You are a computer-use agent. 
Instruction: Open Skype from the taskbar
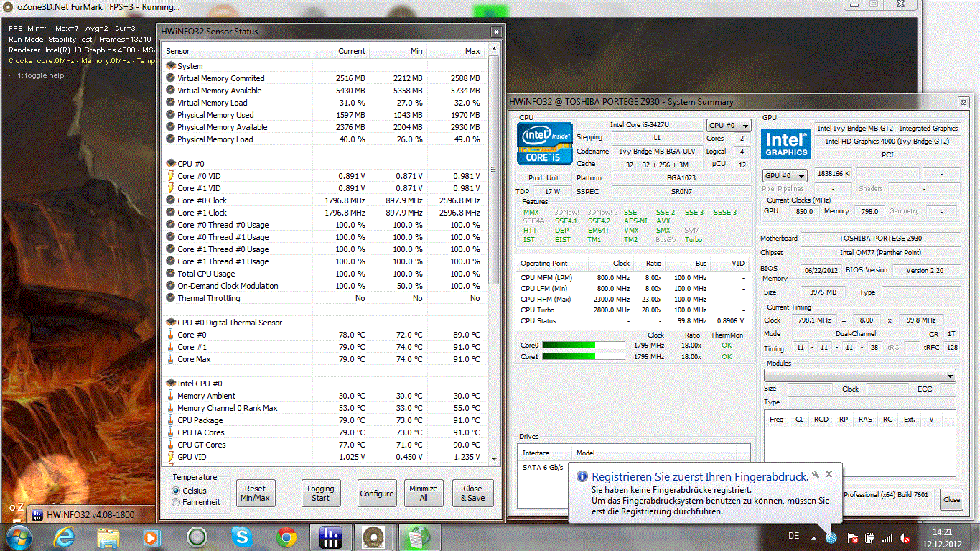click(242, 537)
